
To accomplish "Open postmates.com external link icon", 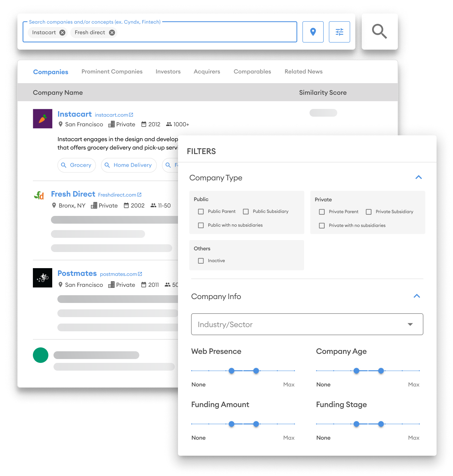I will [x=140, y=274].
